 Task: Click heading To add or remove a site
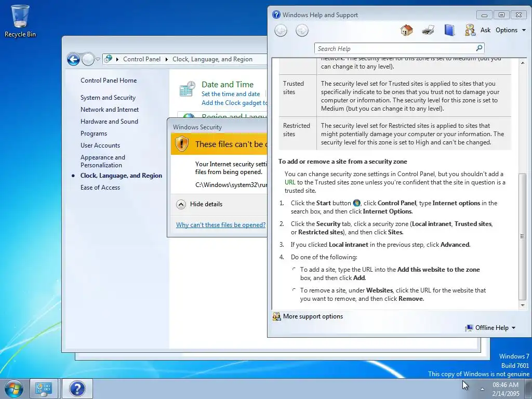tap(343, 162)
